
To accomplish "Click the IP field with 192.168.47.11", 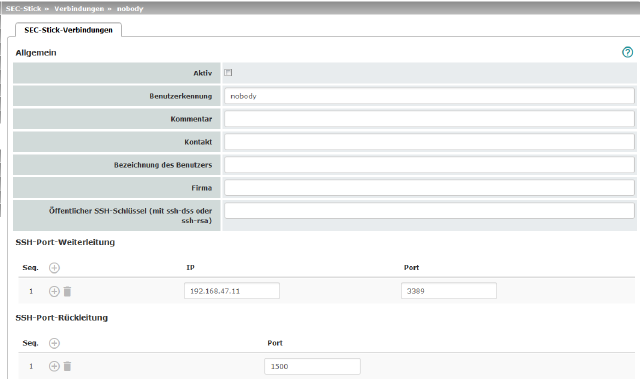I will pos(232,291).
